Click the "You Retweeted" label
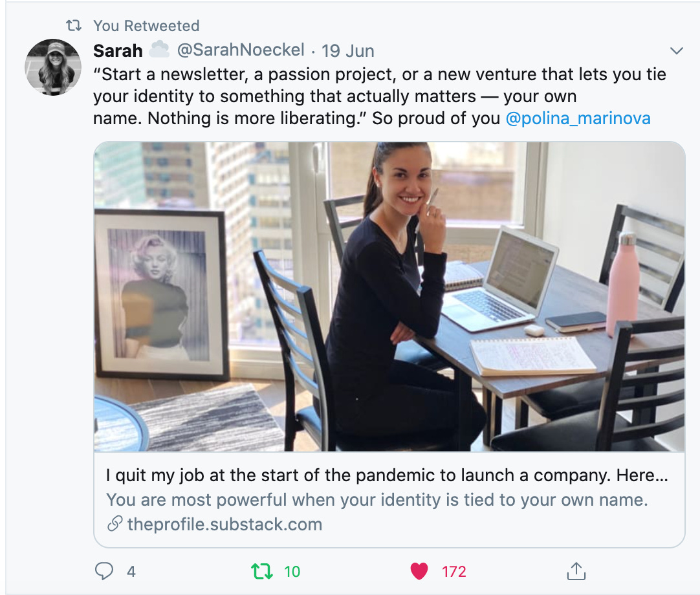 (146, 26)
